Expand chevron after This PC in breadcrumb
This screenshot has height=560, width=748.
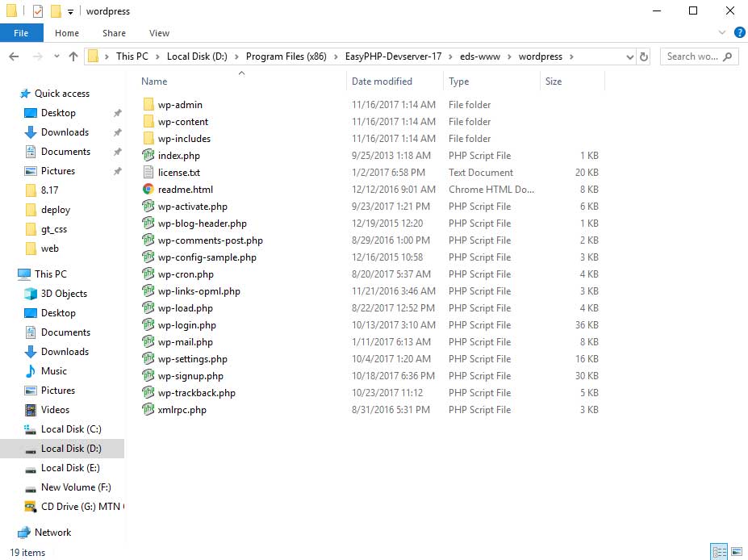coord(157,56)
